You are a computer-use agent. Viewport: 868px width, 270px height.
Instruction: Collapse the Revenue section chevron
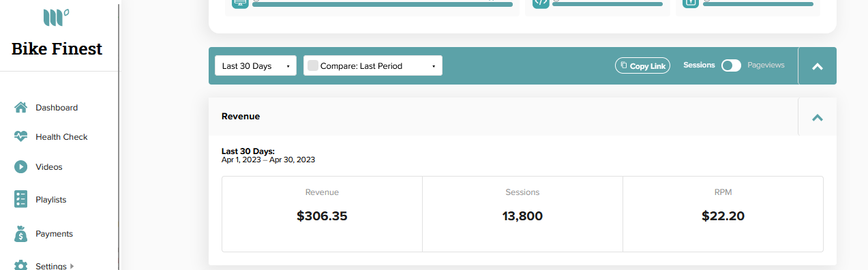point(818,117)
